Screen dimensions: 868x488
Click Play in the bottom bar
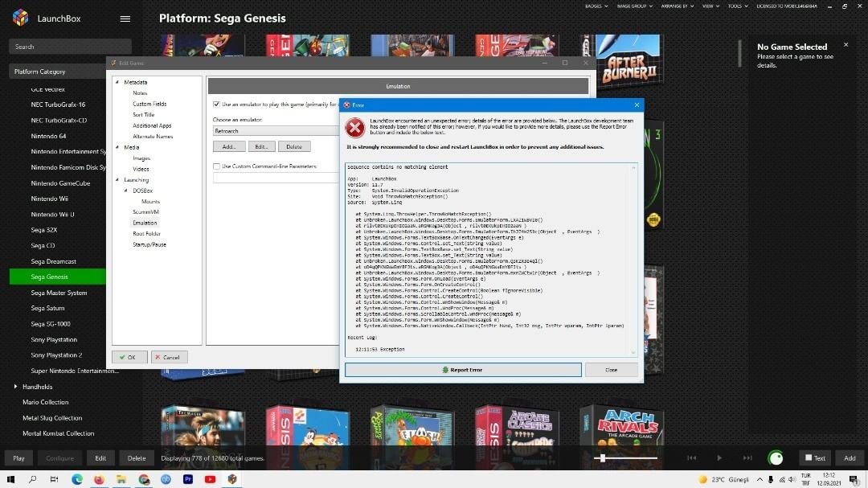coord(18,458)
